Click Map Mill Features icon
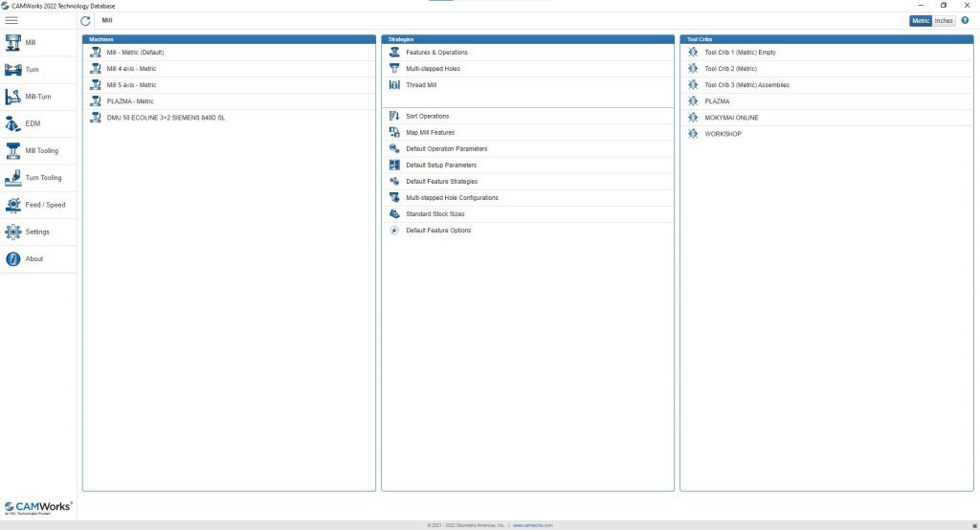The width and height of the screenshot is (980, 530). tap(394, 132)
